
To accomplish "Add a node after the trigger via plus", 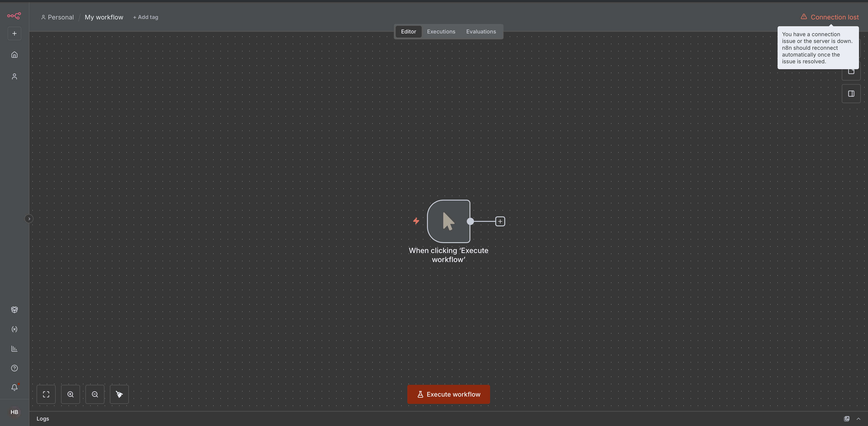I will coord(500,221).
